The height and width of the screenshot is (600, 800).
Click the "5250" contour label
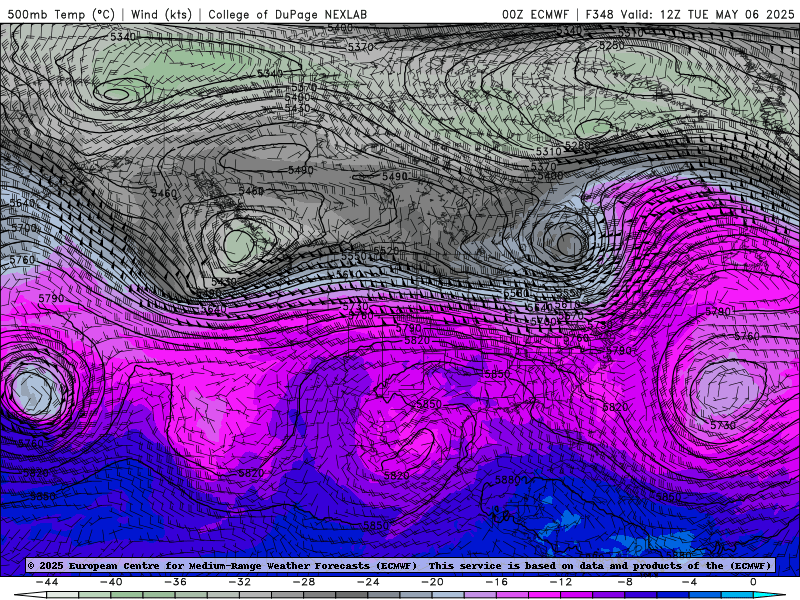(x=611, y=45)
